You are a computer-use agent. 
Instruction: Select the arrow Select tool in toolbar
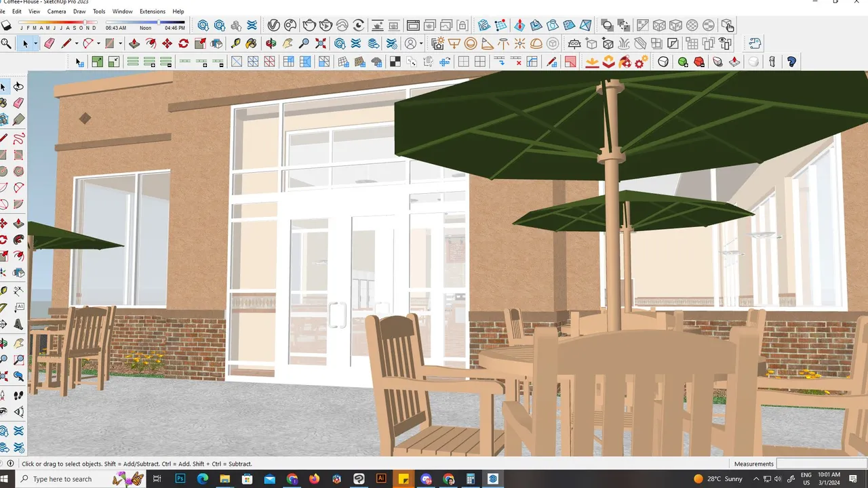(x=26, y=43)
